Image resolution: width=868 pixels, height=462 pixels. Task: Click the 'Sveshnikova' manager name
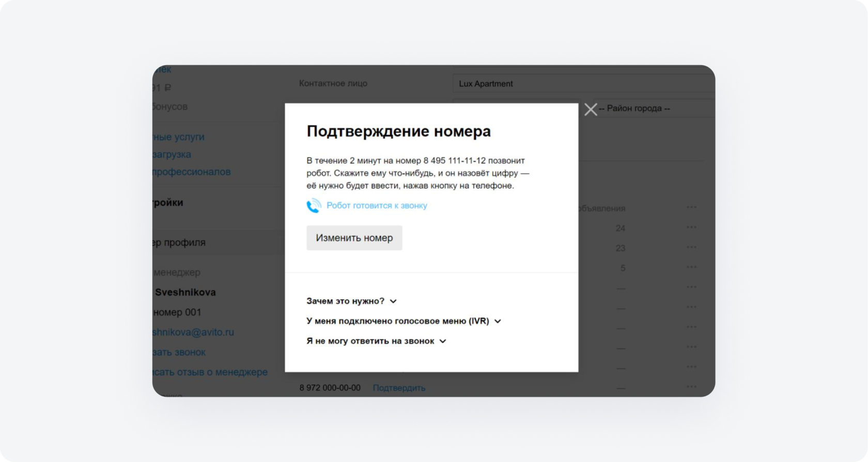click(185, 293)
